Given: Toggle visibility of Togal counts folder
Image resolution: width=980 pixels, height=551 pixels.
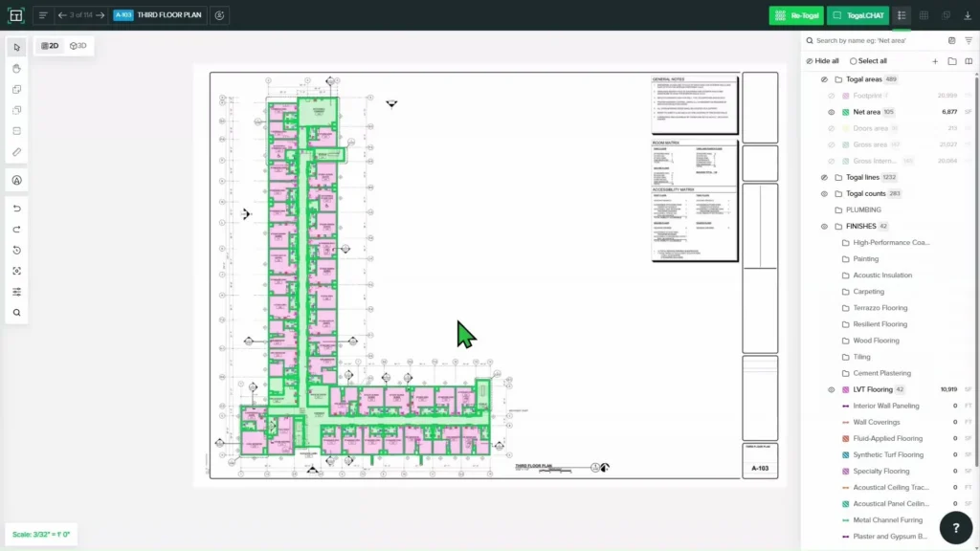Looking at the screenshot, I should [824, 193].
